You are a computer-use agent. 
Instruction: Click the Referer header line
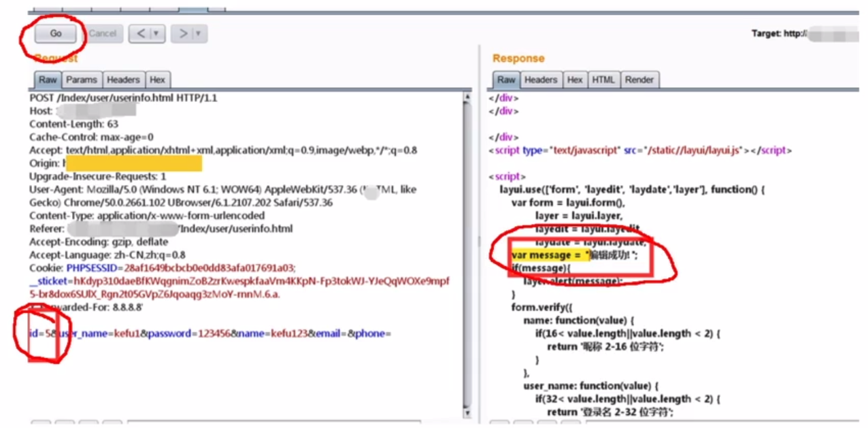pyautogui.click(x=161, y=229)
